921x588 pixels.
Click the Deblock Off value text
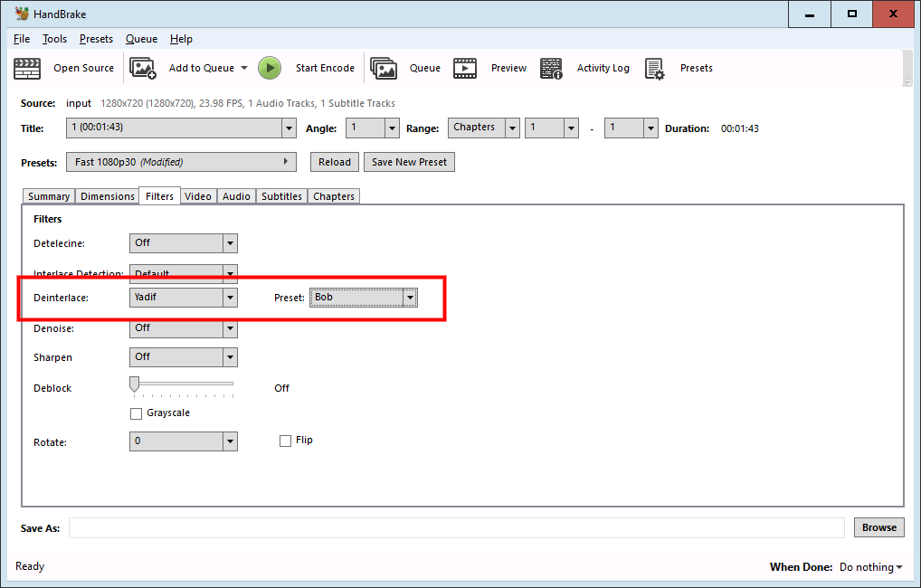282,388
